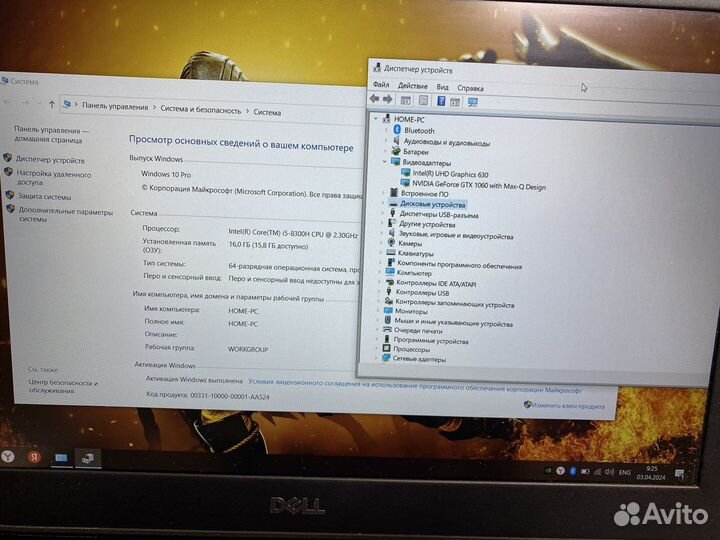Click Система и безопасность breadcrumb
Viewport: 720px width, 540px height.
click(200, 110)
